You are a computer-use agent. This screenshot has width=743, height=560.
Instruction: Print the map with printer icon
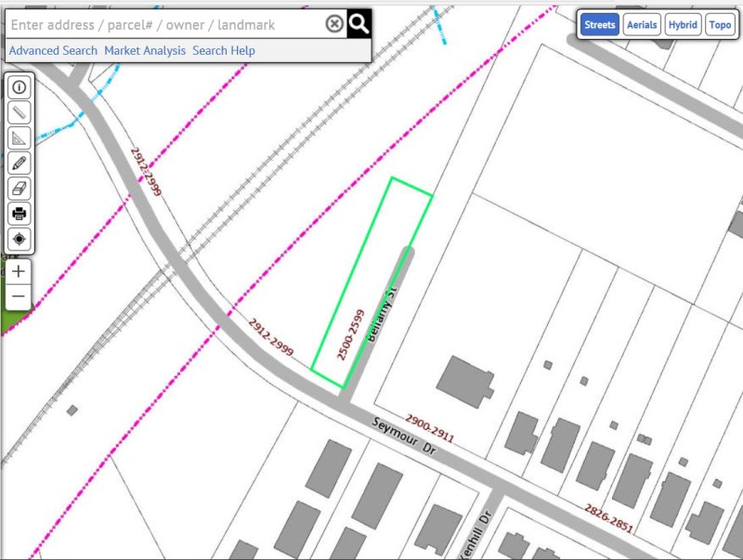(20, 214)
